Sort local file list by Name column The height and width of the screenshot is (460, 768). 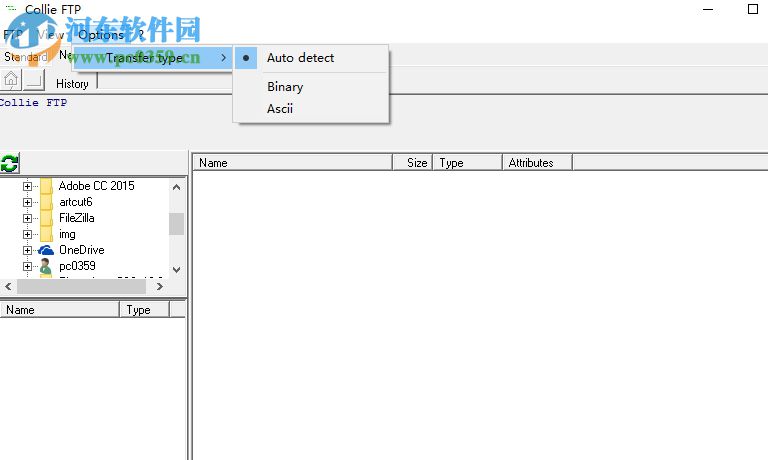click(x=60, y=310)
